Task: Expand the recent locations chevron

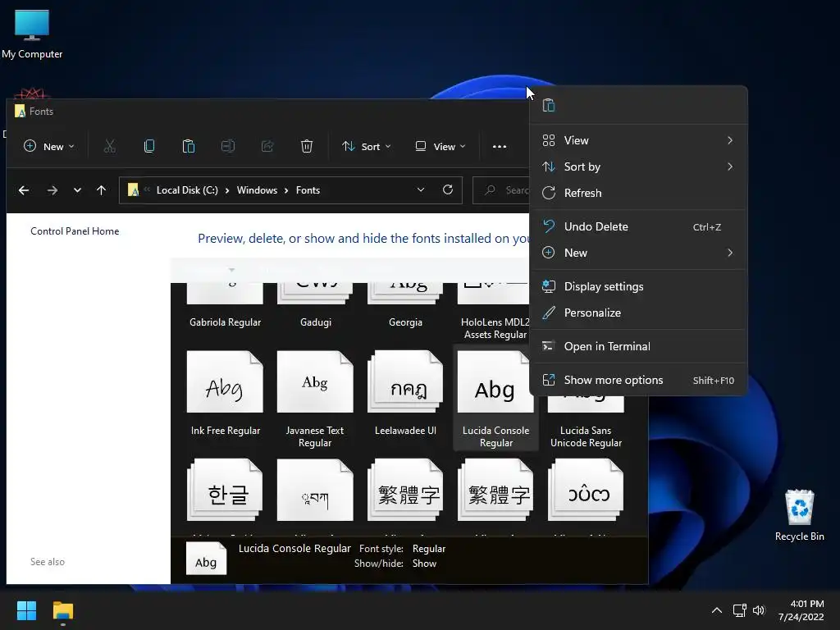Action: (x=77, y=190)
